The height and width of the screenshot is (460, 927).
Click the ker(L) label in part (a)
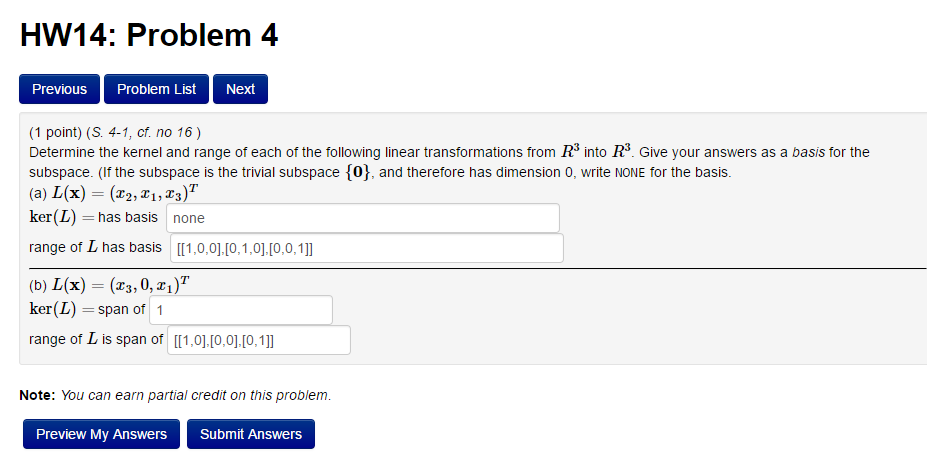50,218
